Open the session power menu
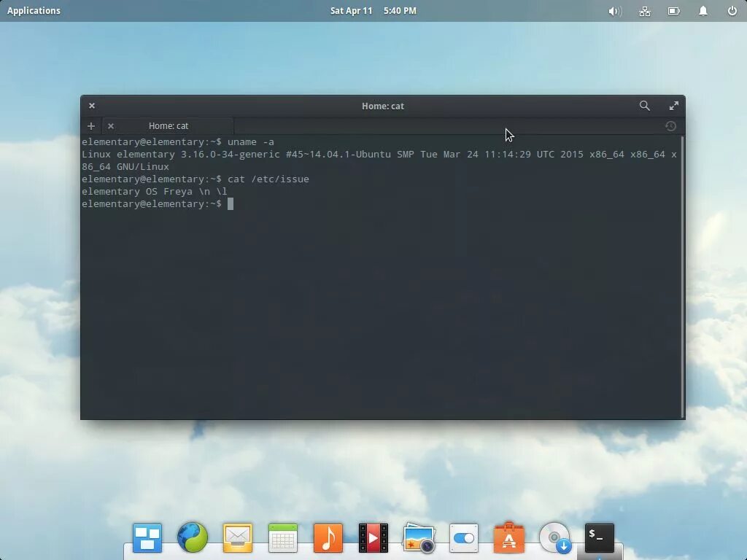Image resolution: width=747 pixels, height=560 pixels. [732, 10]
